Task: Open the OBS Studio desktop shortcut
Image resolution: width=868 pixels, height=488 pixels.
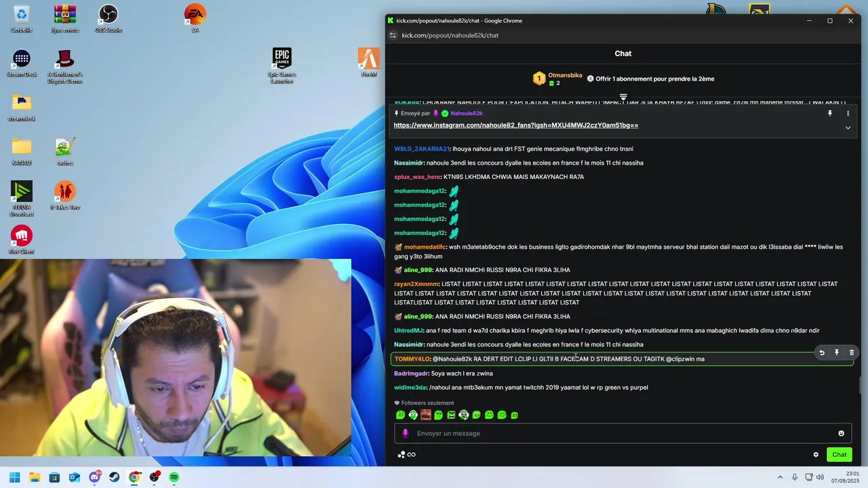Action: point(108,18)
